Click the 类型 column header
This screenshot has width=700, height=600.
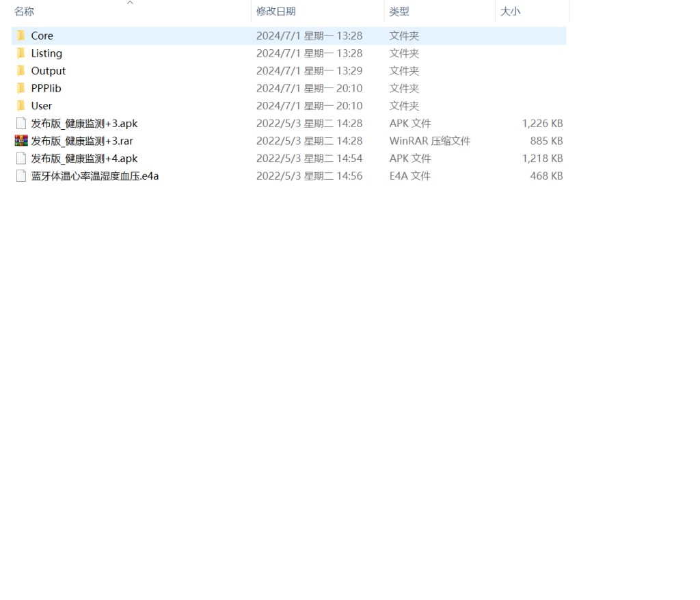[x=399, y=12]
